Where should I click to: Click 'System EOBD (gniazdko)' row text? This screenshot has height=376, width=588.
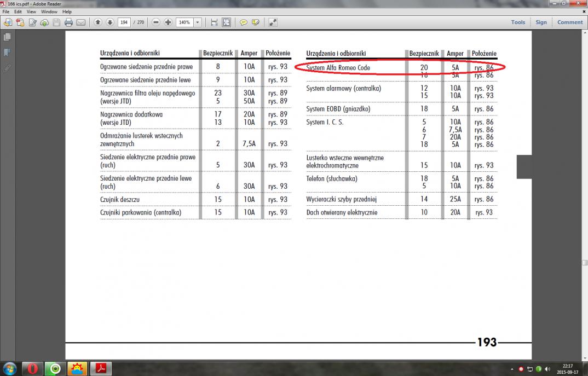pyautogui.click(x=338, y=109)
